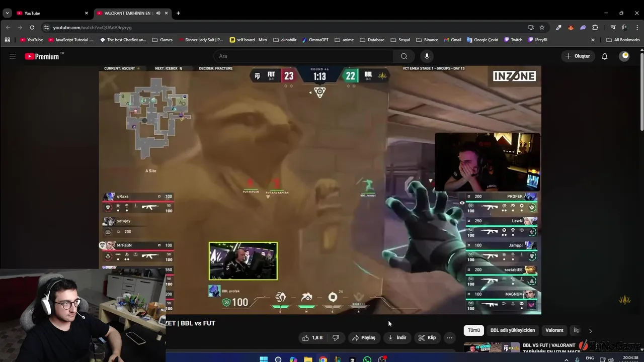This screenshot has width=644, height=362.
Task: Dislike the video with thumbs-down button
Action: pos(336,338)
